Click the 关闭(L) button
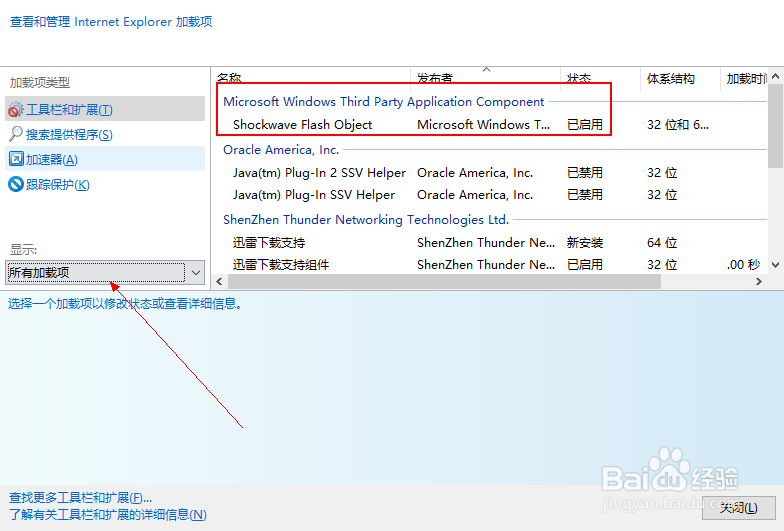 [x=738, y=508]
